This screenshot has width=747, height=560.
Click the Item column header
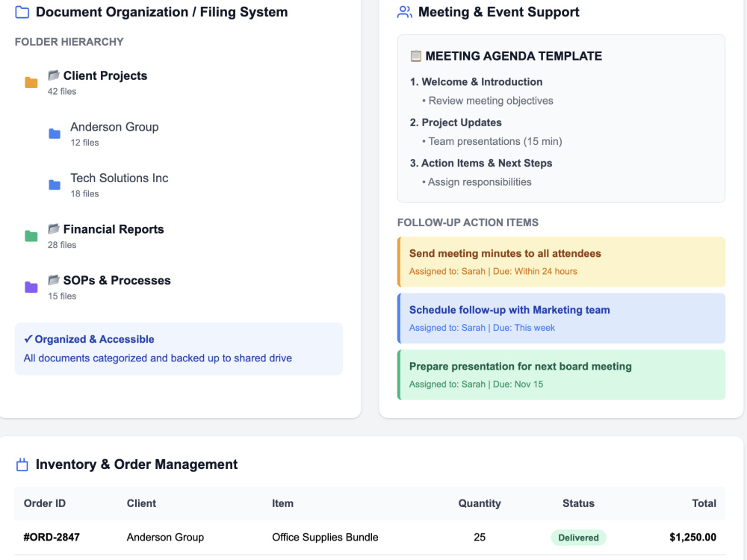[282, 503]
